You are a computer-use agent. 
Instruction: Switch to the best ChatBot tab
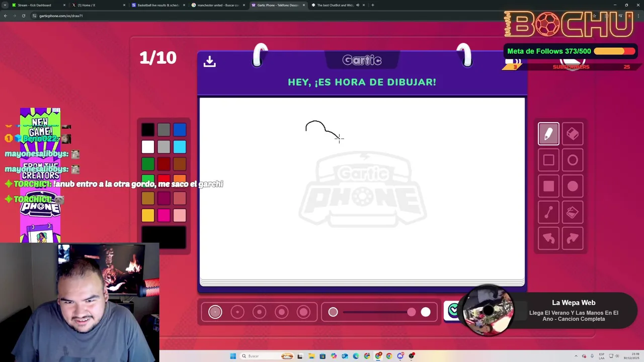click(x=338, y=5)
